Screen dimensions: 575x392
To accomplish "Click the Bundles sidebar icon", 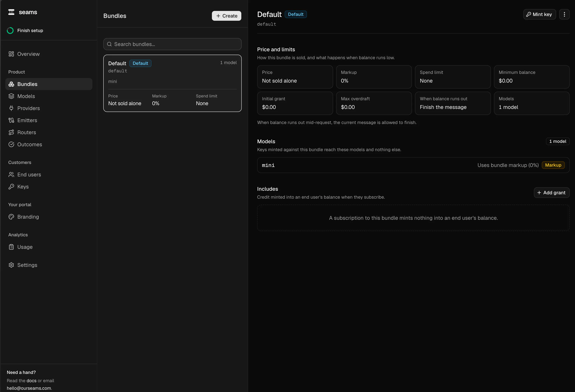I will [11, 84].
